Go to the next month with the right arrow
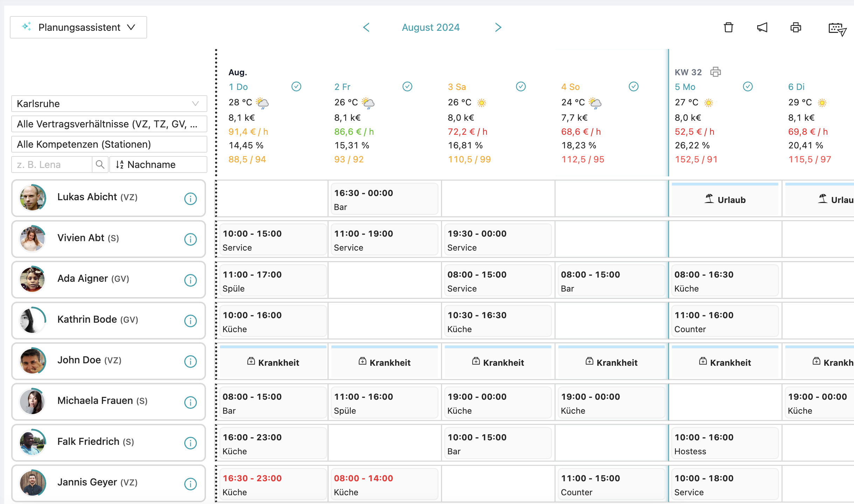Image resolution: width=854 pixels, height=504 pixels. pyautogui.click(x=498, y=27)
